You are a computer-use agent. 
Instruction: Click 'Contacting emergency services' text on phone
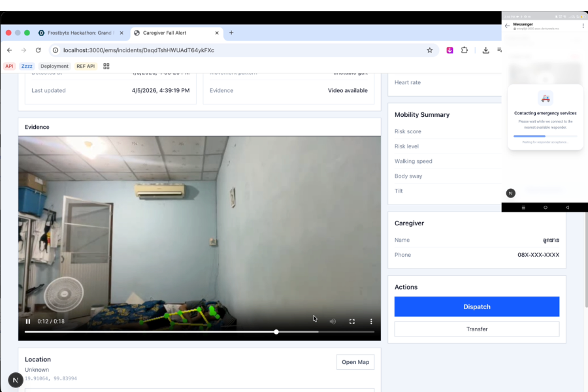[x=546, y=113]
